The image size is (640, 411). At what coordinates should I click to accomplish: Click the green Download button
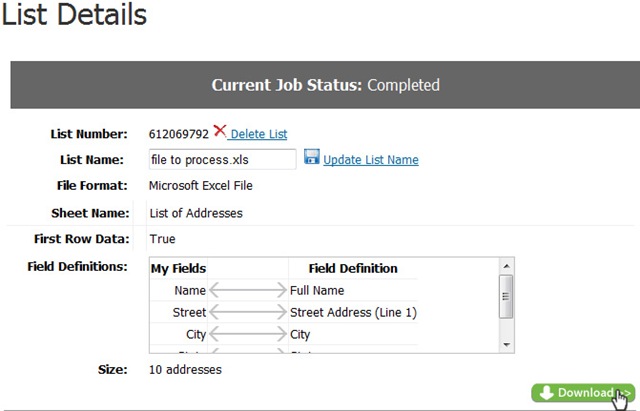583,393
